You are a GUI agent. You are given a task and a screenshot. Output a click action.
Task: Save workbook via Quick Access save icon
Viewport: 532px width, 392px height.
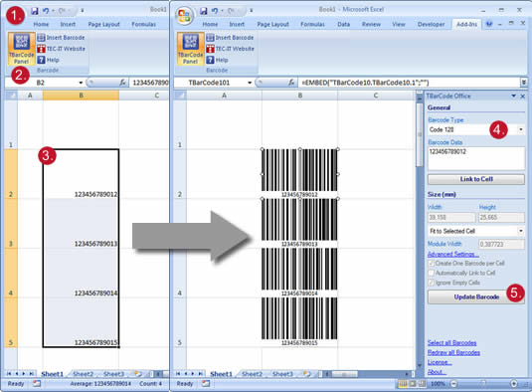(203, 11)
